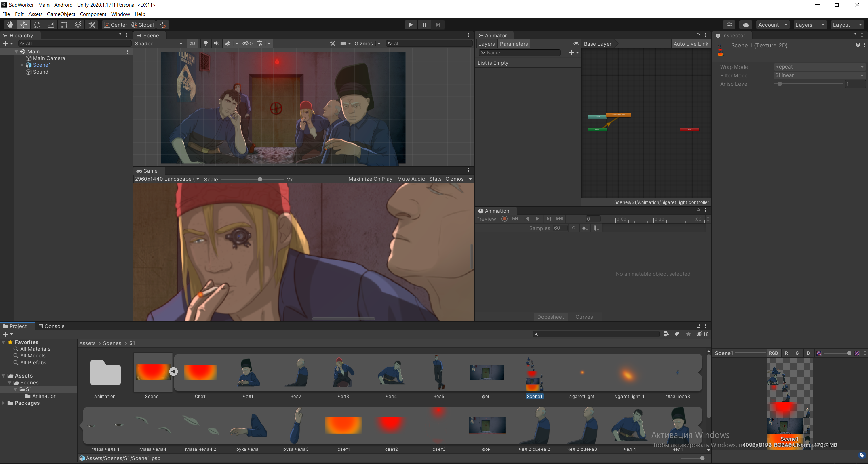Switch to Curves view in Animation
Image resolution: width=868 pixels, height=464 pixels.
584,317
